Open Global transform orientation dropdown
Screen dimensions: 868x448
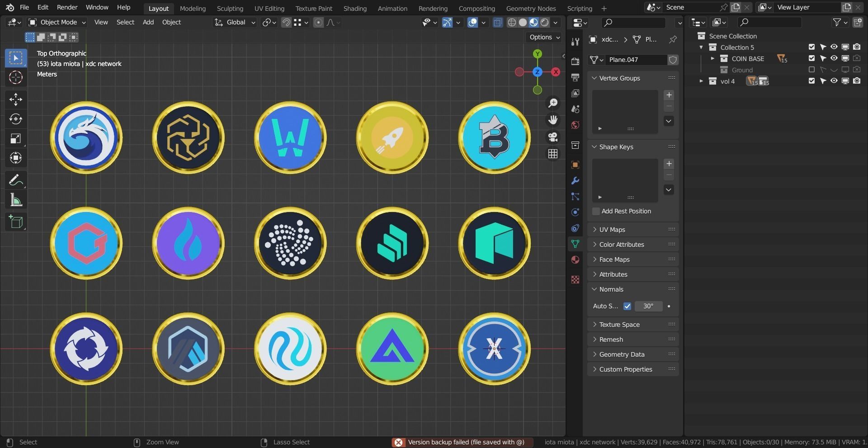click(x=235, y=22)
